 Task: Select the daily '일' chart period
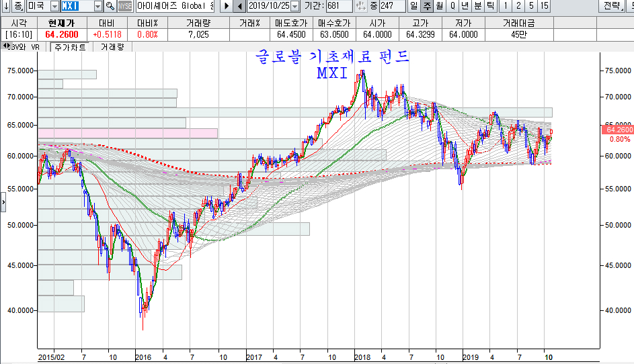413,6
